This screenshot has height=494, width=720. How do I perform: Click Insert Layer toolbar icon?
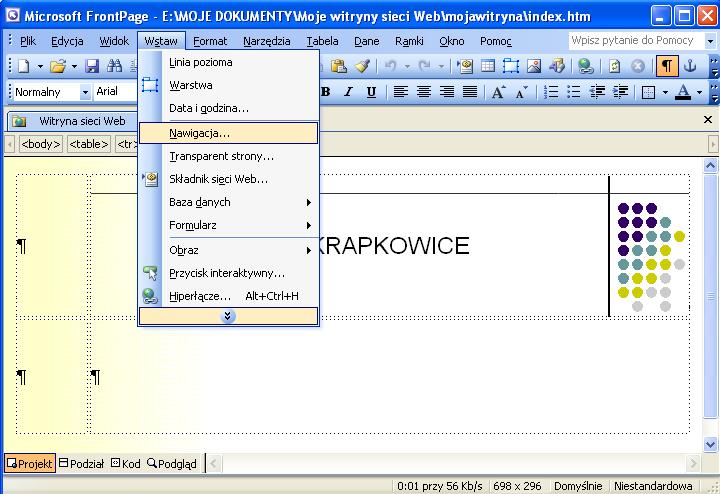pos(511,67)
